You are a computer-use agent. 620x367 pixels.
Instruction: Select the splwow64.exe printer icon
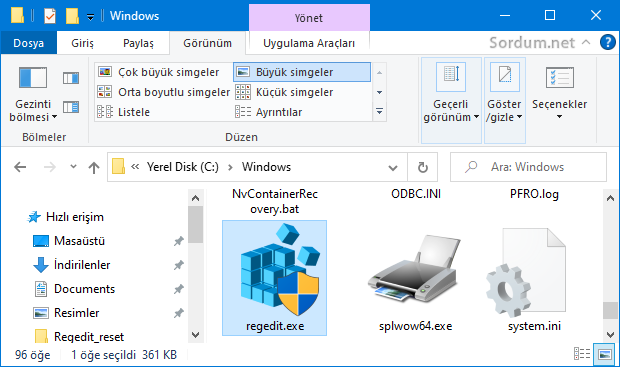(x=414, y=268)
